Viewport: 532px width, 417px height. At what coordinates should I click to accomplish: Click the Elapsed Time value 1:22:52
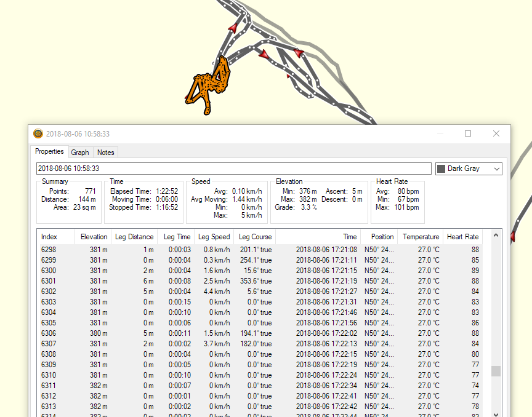[x=167, y=191]
